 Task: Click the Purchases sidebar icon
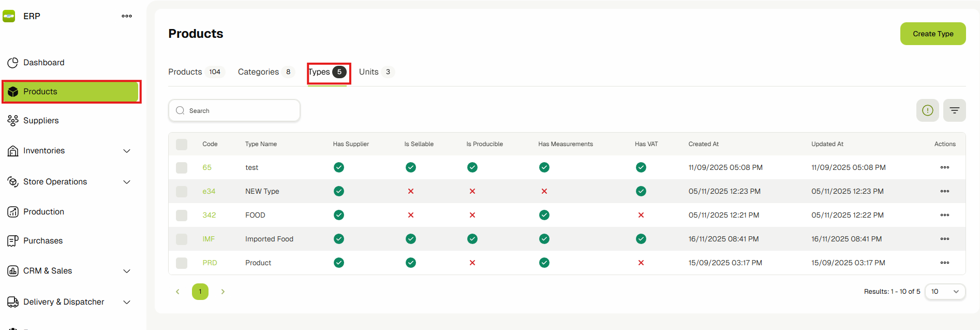pos(13,241)
